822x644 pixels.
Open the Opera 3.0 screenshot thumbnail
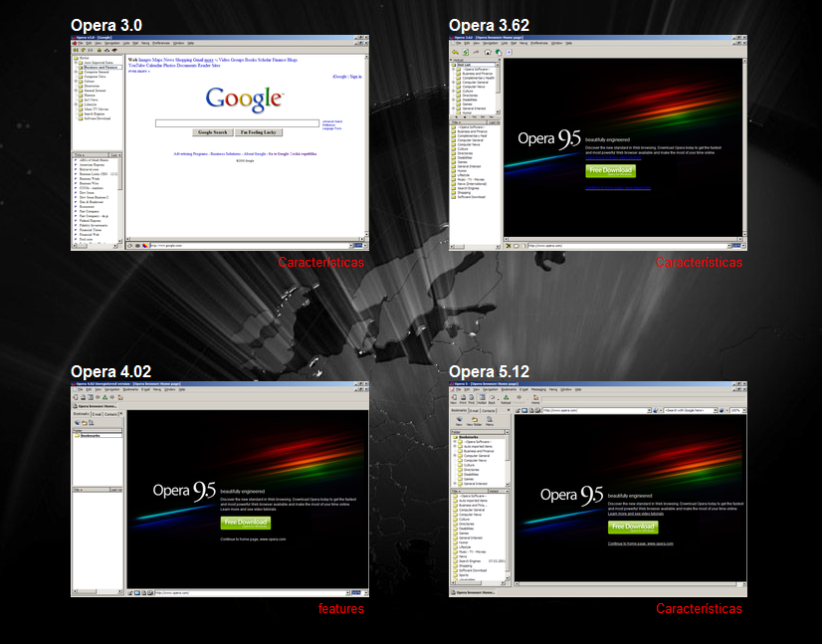pyautogui.click(x=220, y=142)
